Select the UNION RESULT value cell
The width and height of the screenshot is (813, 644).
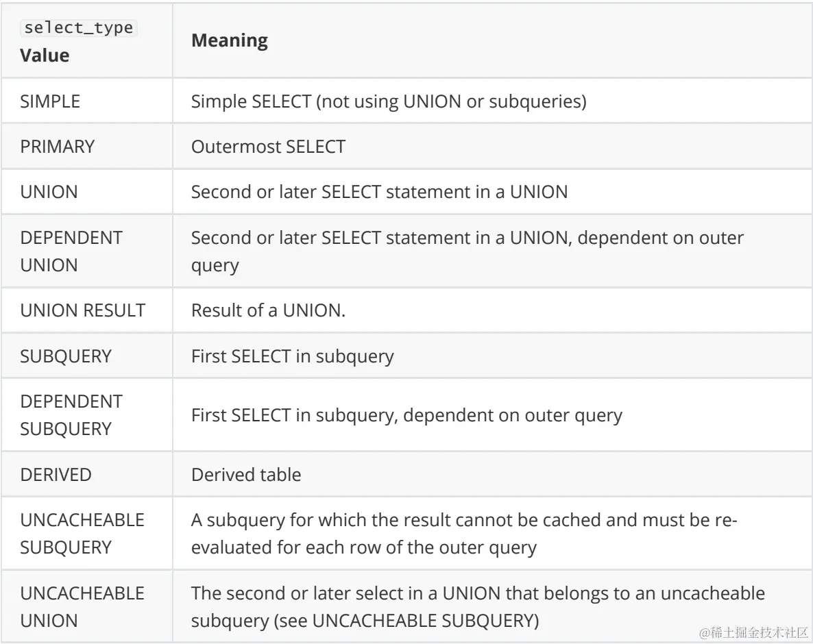(x=86, y=310)
